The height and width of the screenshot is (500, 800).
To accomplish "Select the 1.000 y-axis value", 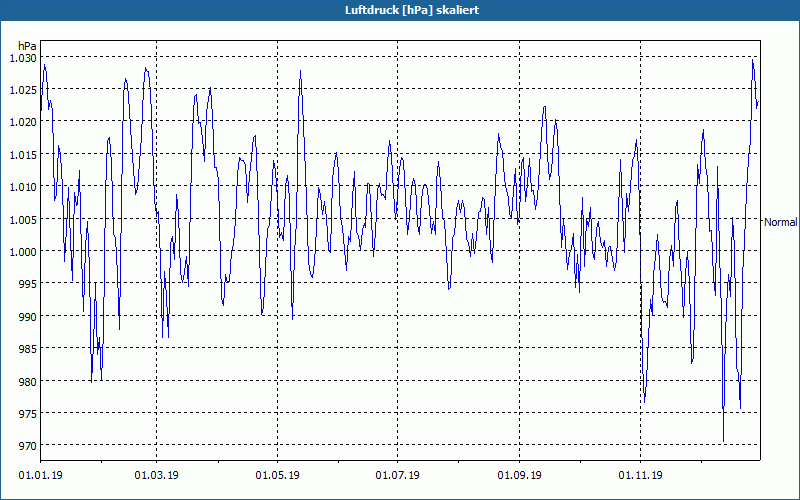I will (23, 252).
